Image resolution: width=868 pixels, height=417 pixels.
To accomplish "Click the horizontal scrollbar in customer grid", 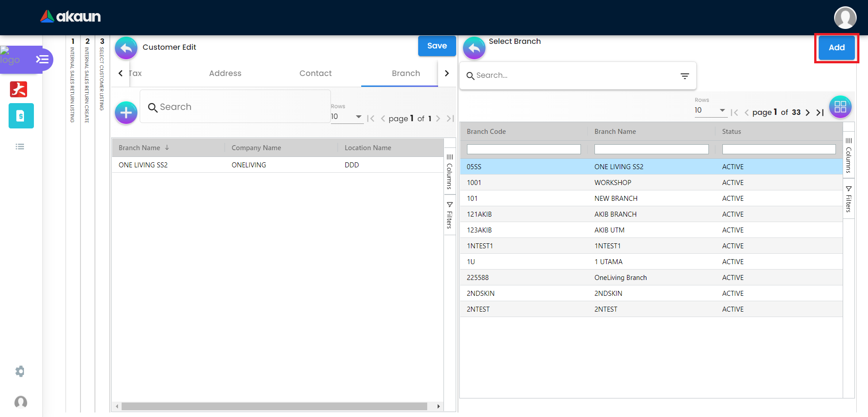I will pos(274,406).
